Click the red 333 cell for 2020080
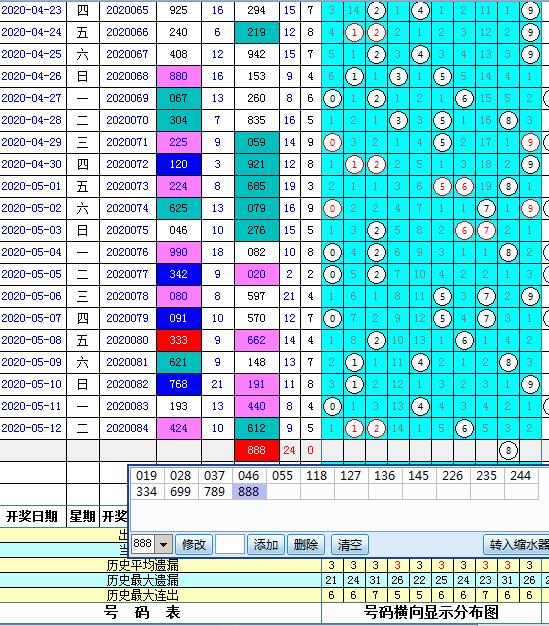The width and height of the screenshot is (549, 626). [x=178, y=340]
